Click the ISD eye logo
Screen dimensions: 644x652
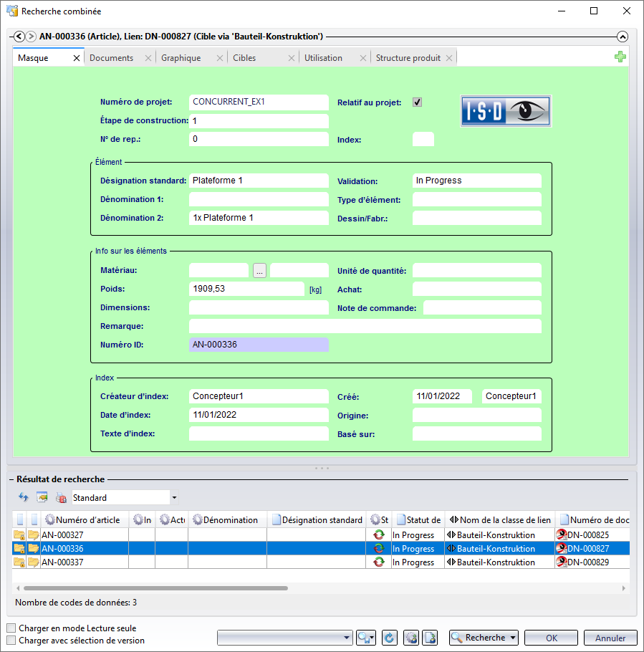(505, 111)
